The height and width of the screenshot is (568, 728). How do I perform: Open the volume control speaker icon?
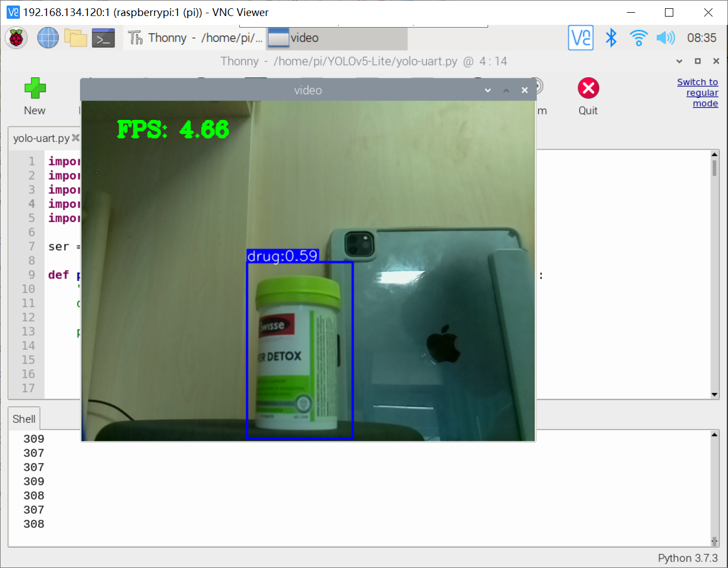(666, 38)
